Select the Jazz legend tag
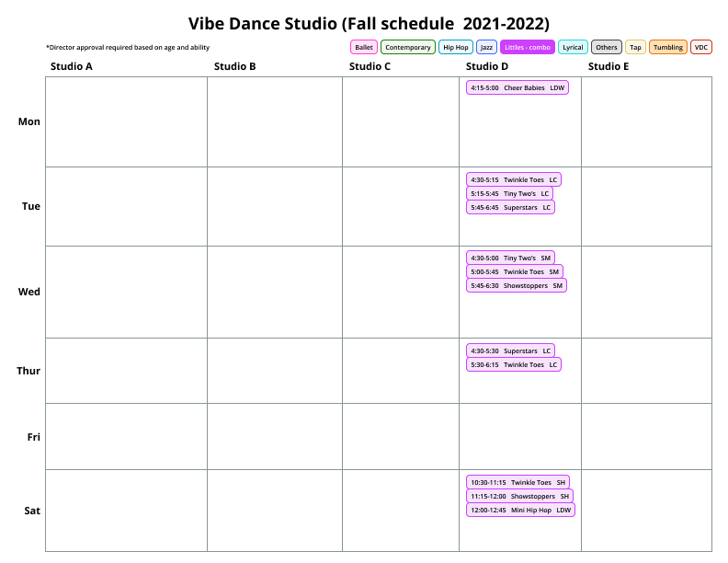The width and height of the screenshot is (728, 563). [487, 47]
